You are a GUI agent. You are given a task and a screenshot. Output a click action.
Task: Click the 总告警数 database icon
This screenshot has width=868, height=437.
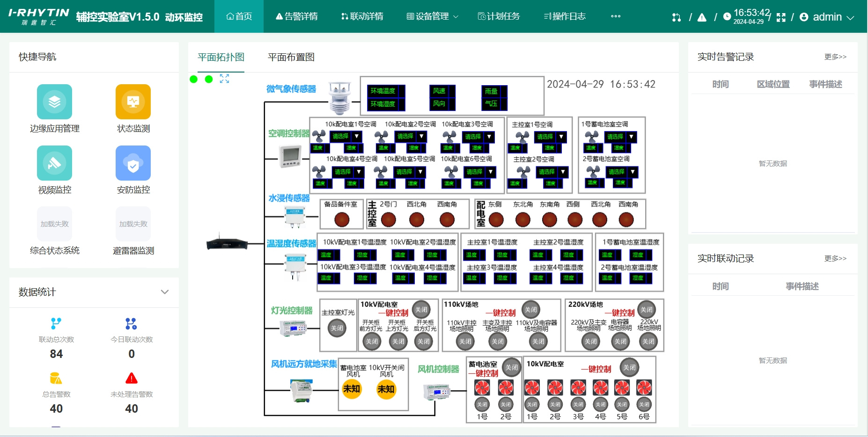pyautogui.click(x=56, y=378)
